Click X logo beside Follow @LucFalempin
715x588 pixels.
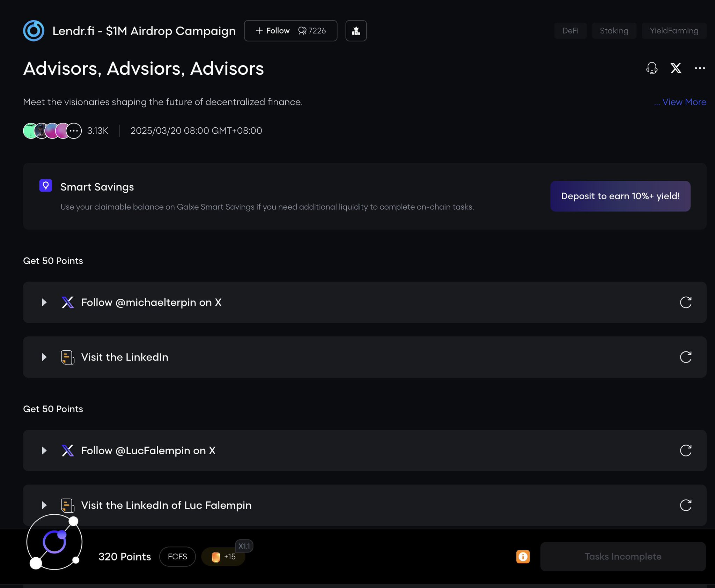pyautogui.click(x=68, y=451)
